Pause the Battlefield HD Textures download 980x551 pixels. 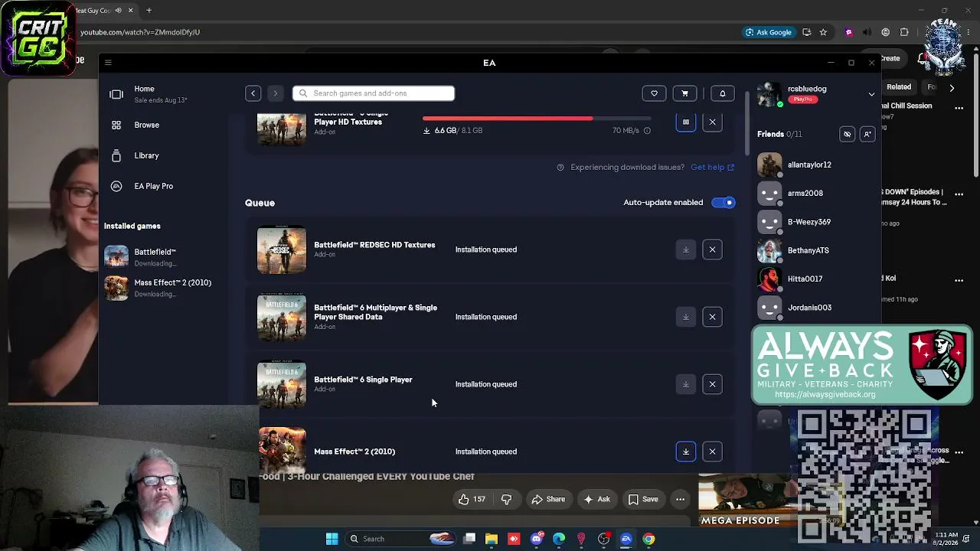[686, 122]
